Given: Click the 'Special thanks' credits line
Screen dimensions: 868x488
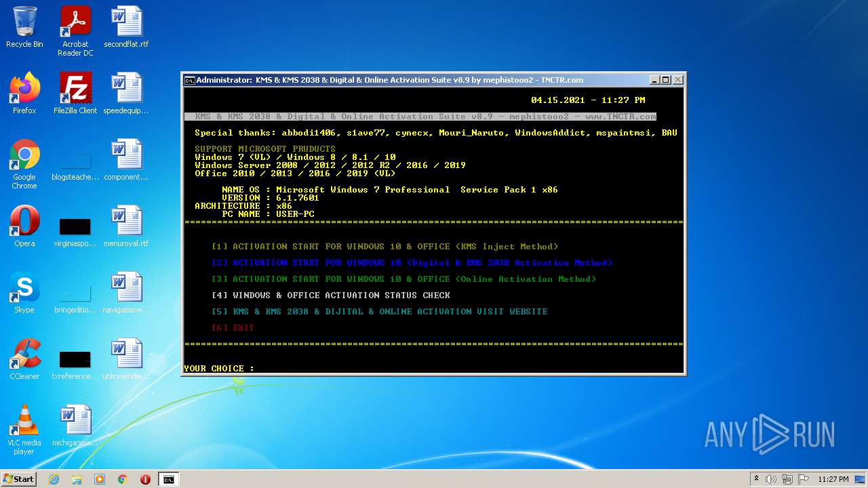Looking at the screenshot, I should 436,133.
